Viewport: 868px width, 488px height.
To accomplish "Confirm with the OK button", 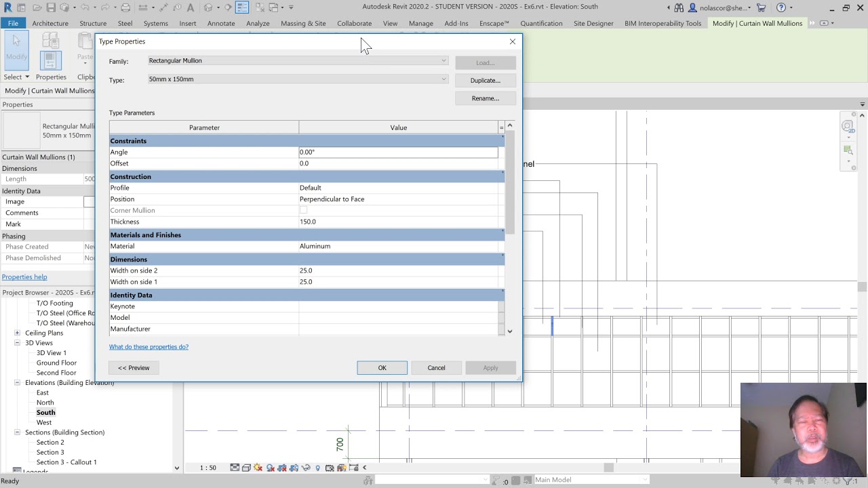I will pyautogui.click(x=382, y=368).
